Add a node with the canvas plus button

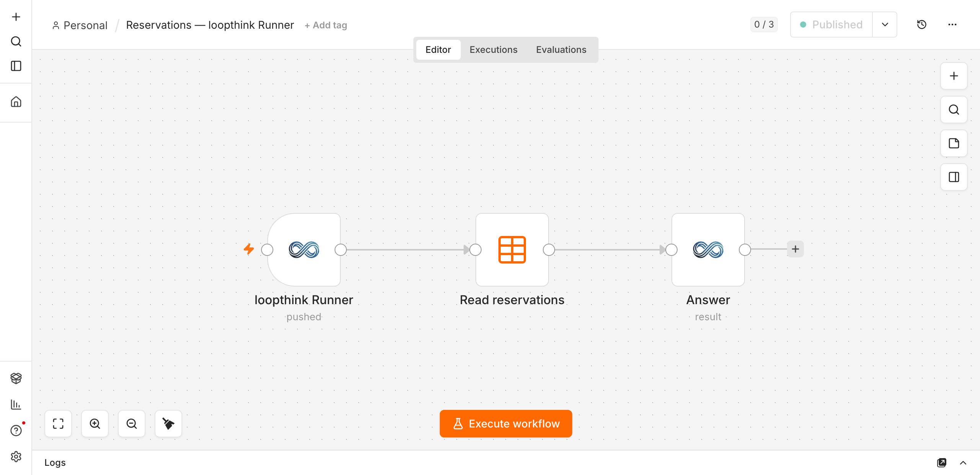pos(954,76)
